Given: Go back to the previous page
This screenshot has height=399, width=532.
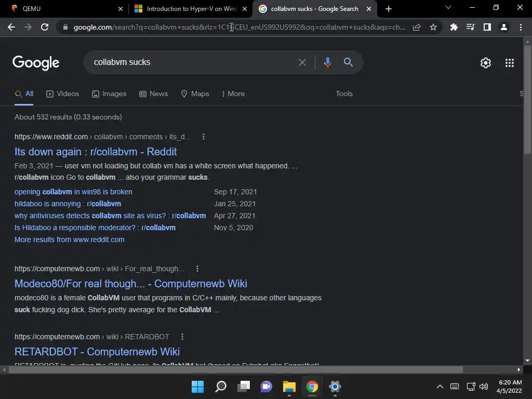Looking at the screenshot, I should (x=11, y=27).
